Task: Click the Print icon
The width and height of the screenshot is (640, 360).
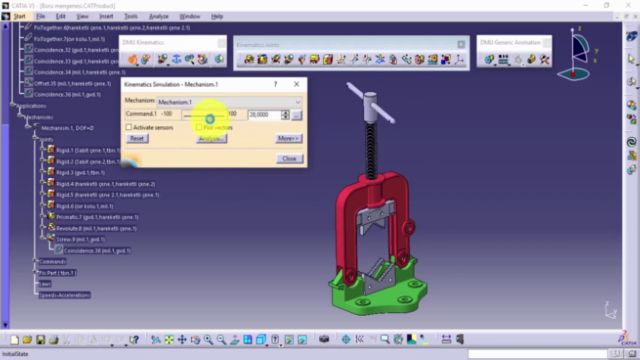Action: tap(53, 340)
